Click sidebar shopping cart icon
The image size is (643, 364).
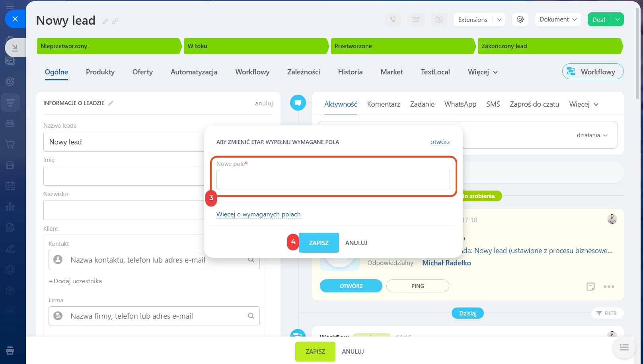[x=10, y=144]
